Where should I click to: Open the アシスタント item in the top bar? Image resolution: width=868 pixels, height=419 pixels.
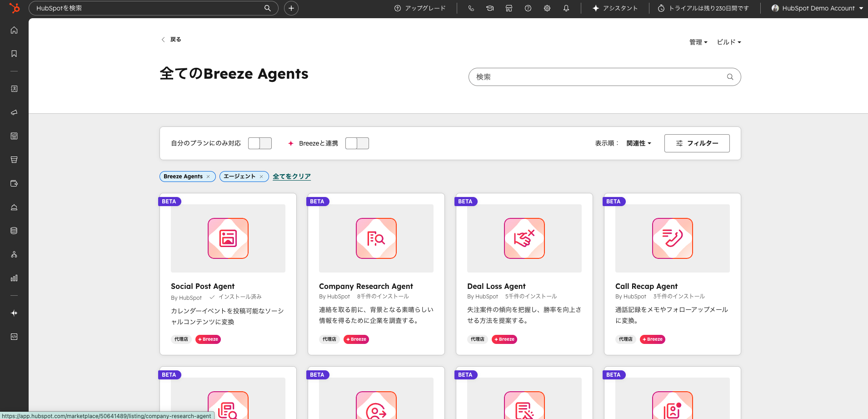615,8
